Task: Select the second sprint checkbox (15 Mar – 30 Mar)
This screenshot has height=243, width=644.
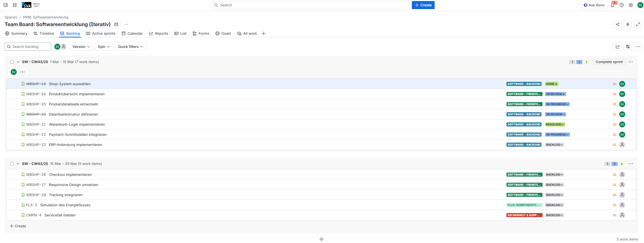Action: [x=12, y=164]
